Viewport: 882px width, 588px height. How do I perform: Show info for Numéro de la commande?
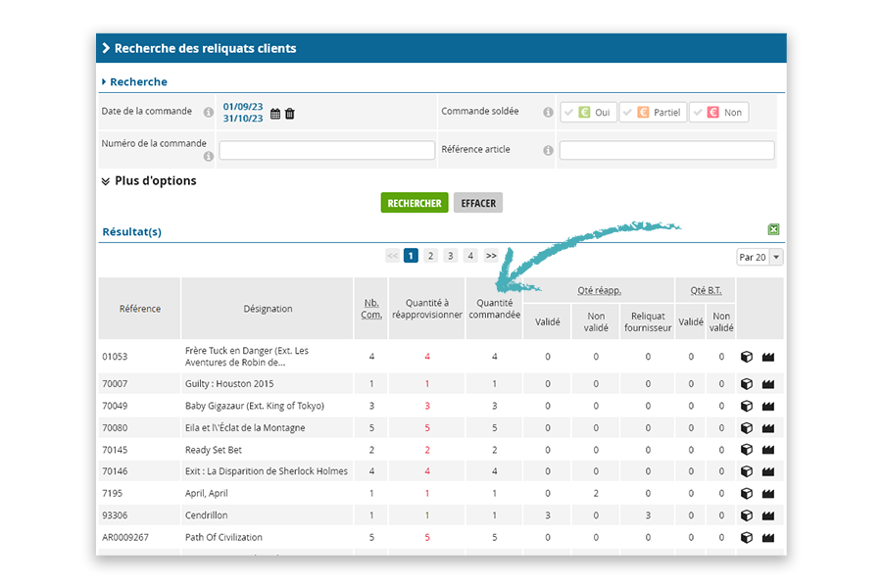[x=208, y=157]
